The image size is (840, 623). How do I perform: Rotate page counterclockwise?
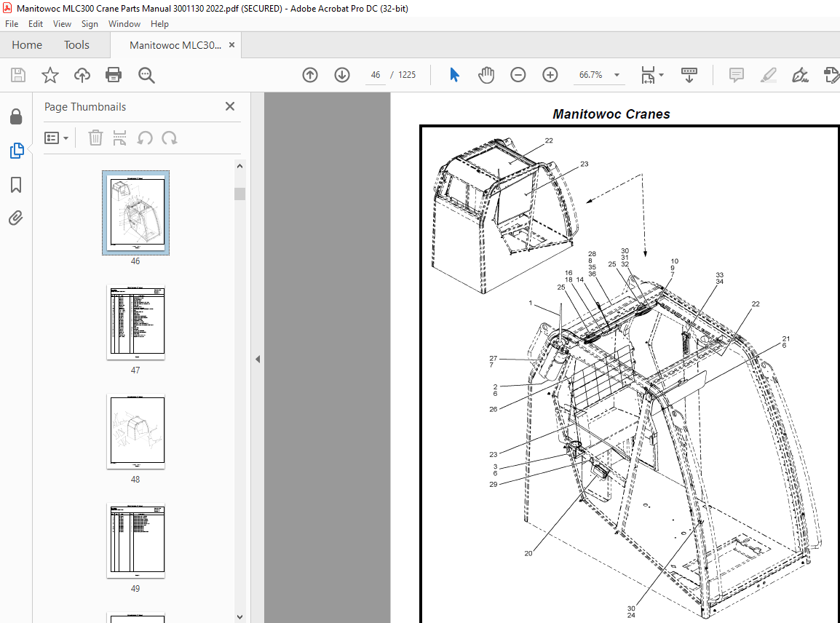[x=145, y=138]
